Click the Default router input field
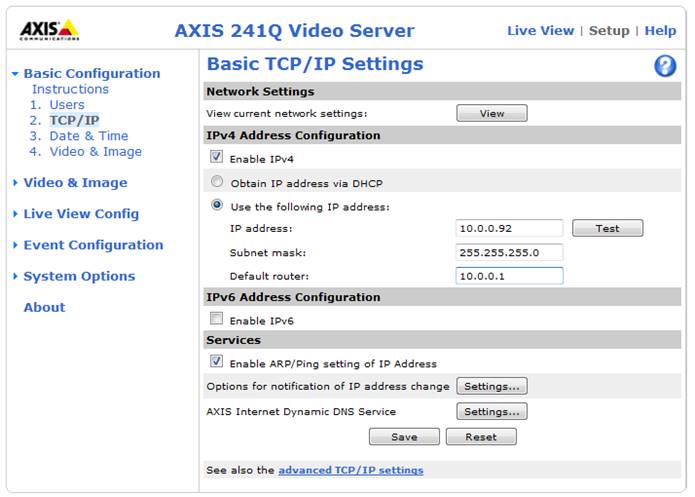695x497 pixels. (509, 276)
